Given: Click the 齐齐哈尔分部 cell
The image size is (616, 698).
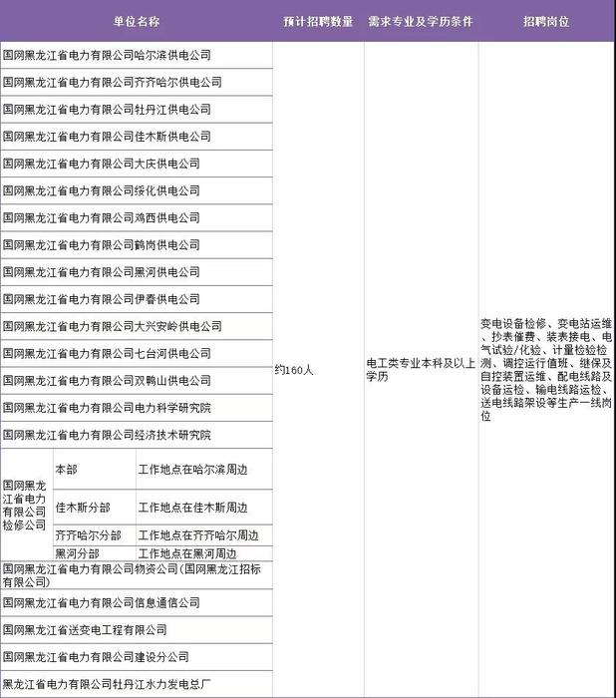Looking at the screenshot, I should tap(95, 535).
